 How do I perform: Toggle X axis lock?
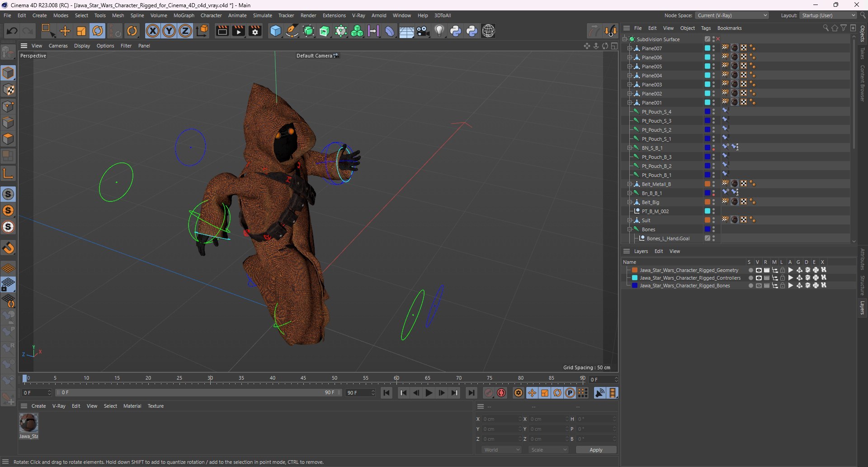(153, 31)
